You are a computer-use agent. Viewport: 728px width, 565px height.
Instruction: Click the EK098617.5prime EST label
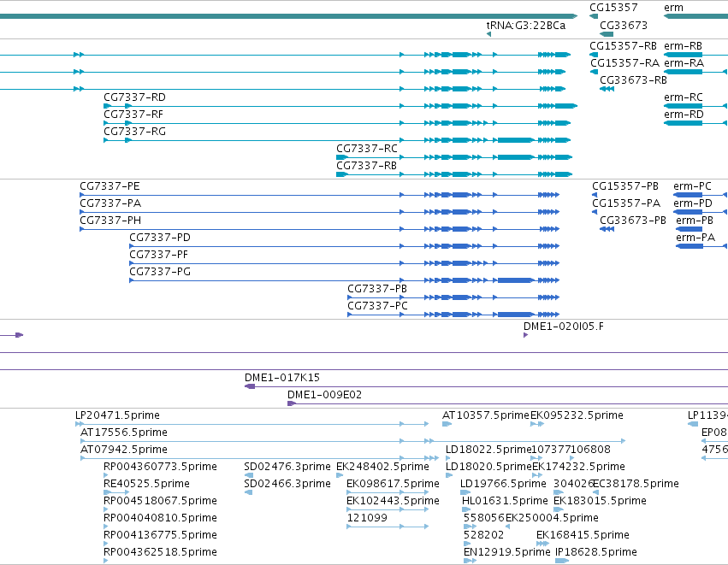(393, 485)
